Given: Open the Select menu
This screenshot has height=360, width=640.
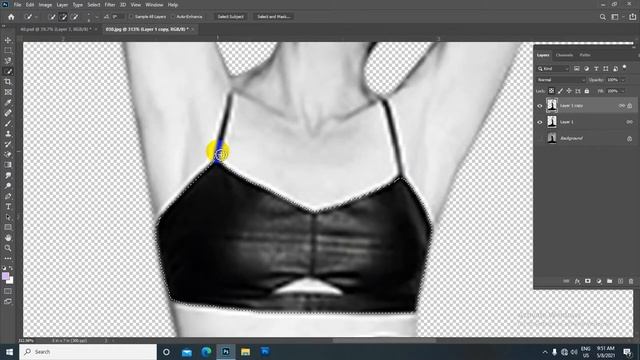Looking at the screenshot, I should click(93, 5).
